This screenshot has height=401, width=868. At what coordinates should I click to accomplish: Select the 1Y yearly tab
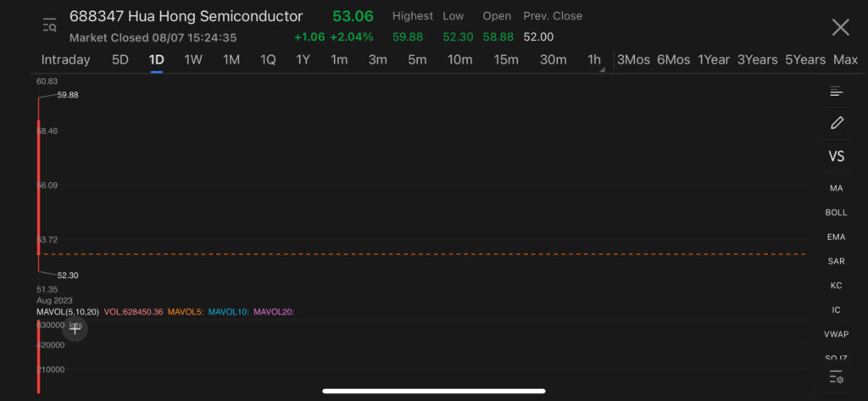pos(303,60)
